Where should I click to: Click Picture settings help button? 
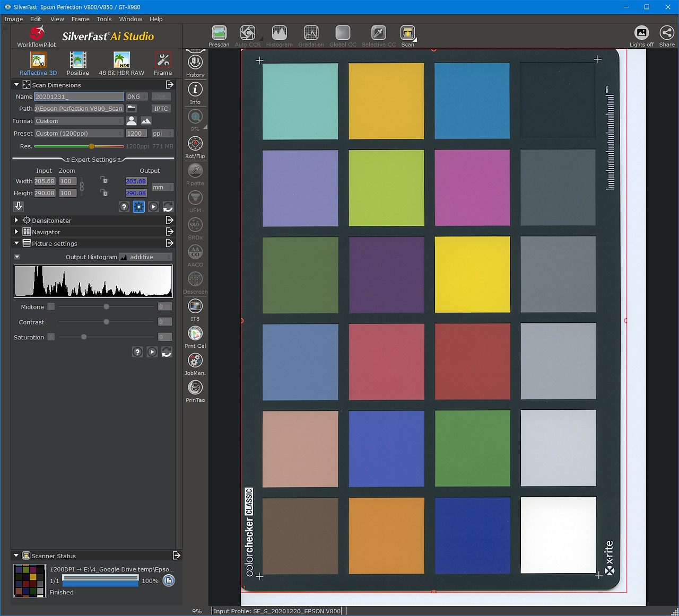pos(137,352)
